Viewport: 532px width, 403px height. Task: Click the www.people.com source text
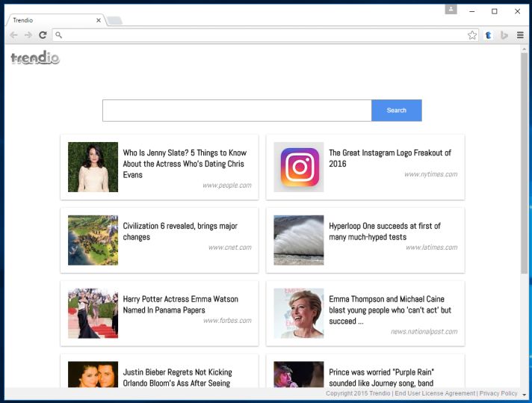227,185
